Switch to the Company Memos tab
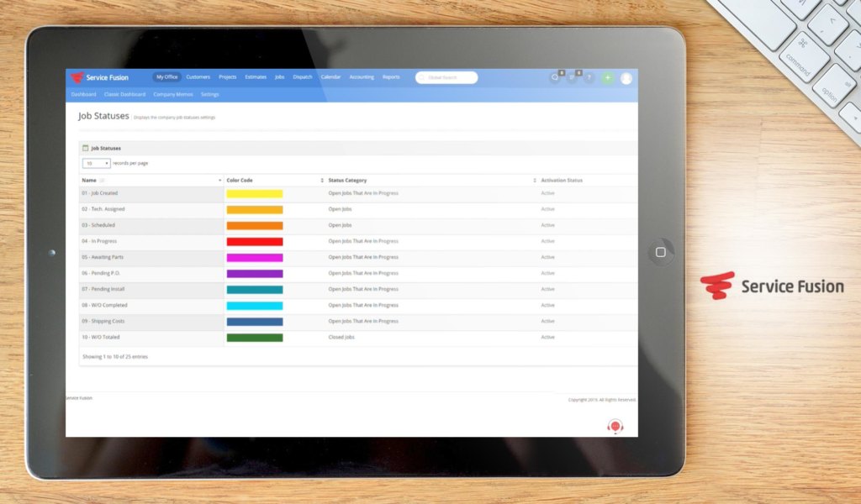 [173, 95]
